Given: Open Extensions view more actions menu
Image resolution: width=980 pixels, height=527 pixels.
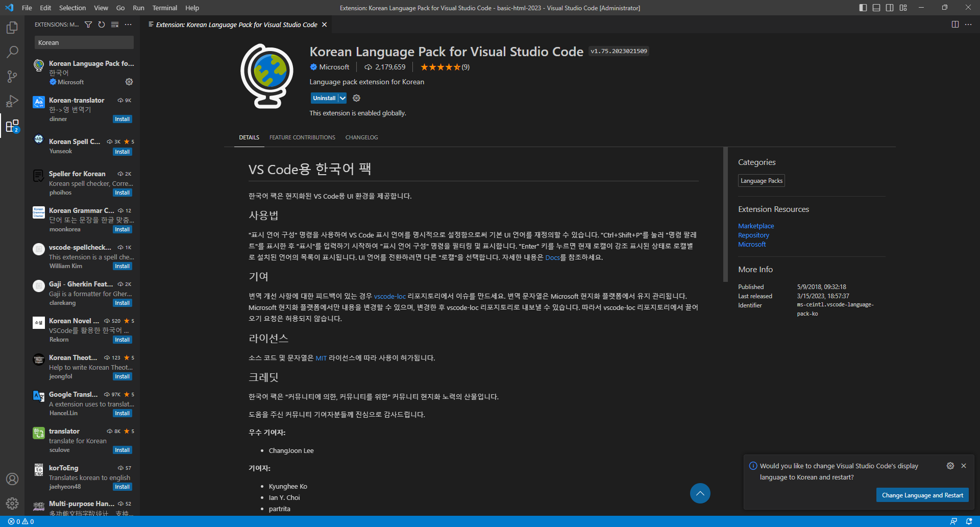Looking at the screenshot, I should pyautogui.click(x=128, y=25).
